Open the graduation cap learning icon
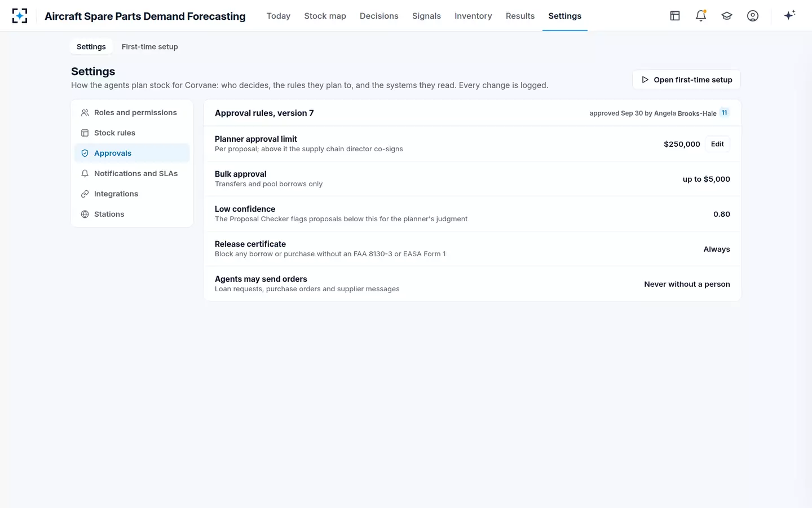The image size is (812, 508). point(727,16)
